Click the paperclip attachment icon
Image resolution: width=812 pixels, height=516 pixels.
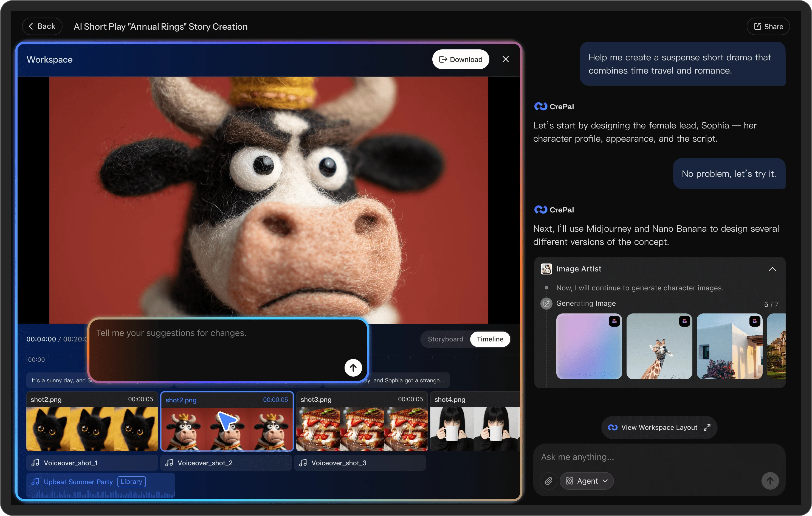pyautogui.click(x=548, y=481)
